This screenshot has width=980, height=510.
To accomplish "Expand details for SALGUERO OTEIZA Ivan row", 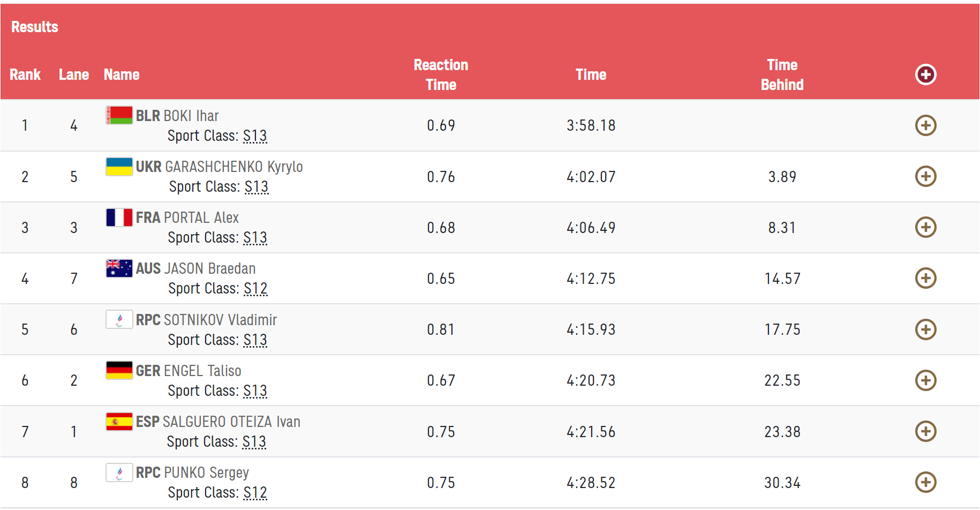I will point(925,431).
